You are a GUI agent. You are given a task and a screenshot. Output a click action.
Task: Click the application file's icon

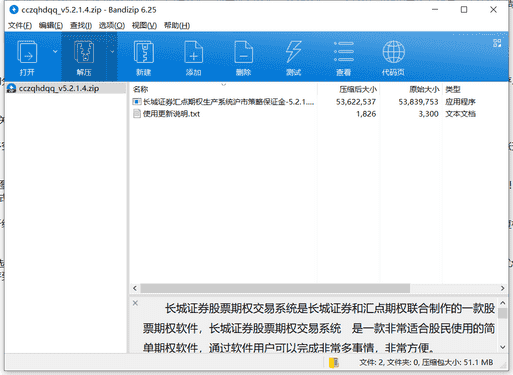(x=137, y=102)
